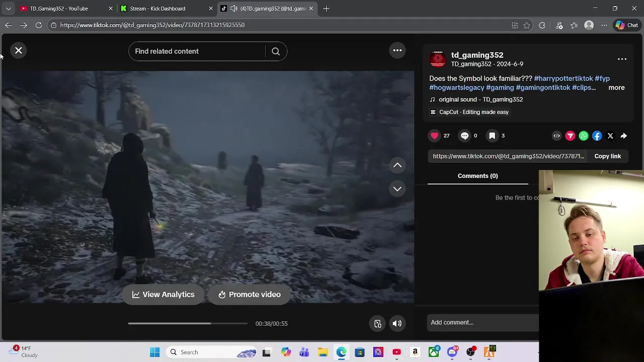Click the Copy link button
The image size is (644, 362).
tap(608, 156)
